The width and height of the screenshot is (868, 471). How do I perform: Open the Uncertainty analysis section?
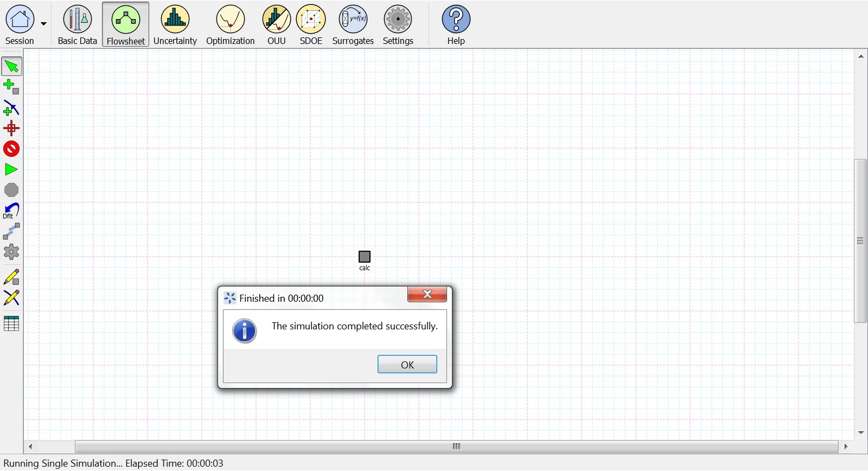175,24
